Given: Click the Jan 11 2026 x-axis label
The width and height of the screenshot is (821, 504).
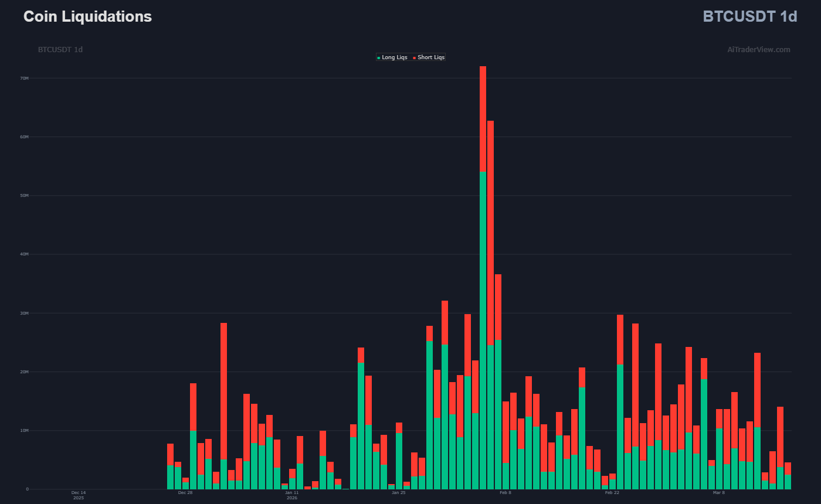Looking at the screenshot, I should [292, 495].
